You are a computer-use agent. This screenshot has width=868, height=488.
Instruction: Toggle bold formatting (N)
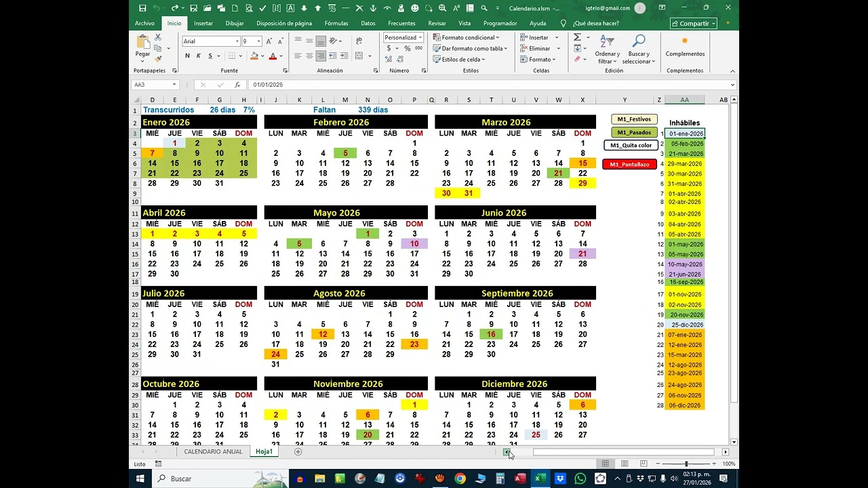click(x=187, y=56)
